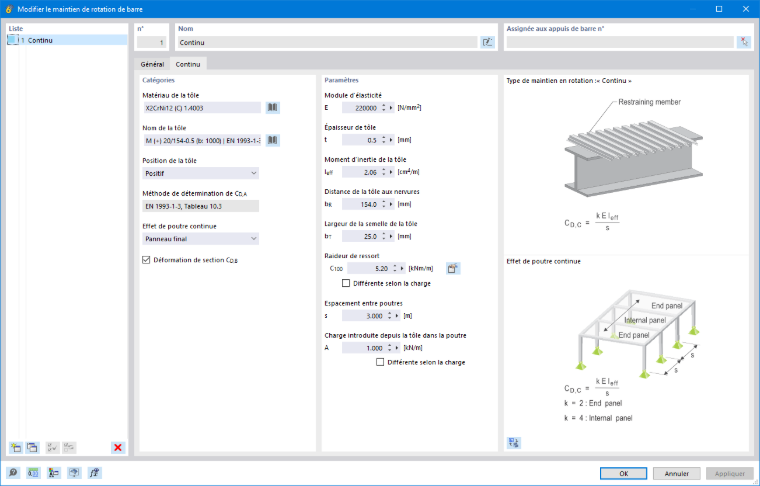Open arrow menu next to Espacement s value
Image resolution: width=760 pixels, height=486 pixels.
(397, 316)
